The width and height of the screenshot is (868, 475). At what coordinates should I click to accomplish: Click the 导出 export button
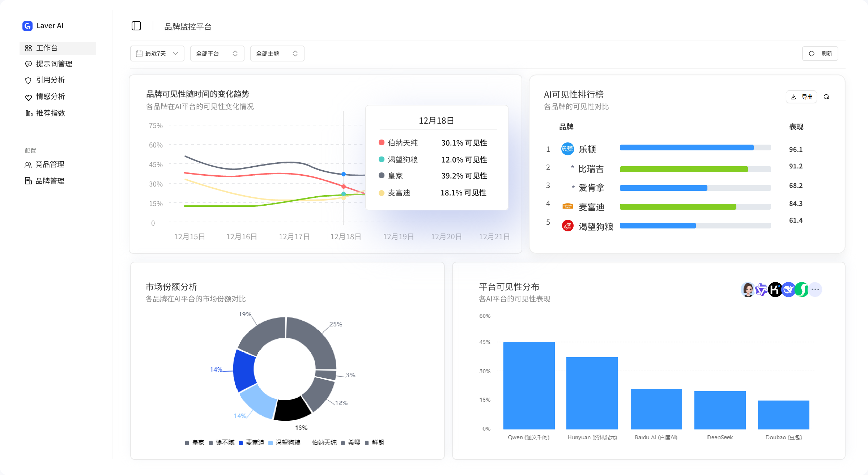[801, 97]
